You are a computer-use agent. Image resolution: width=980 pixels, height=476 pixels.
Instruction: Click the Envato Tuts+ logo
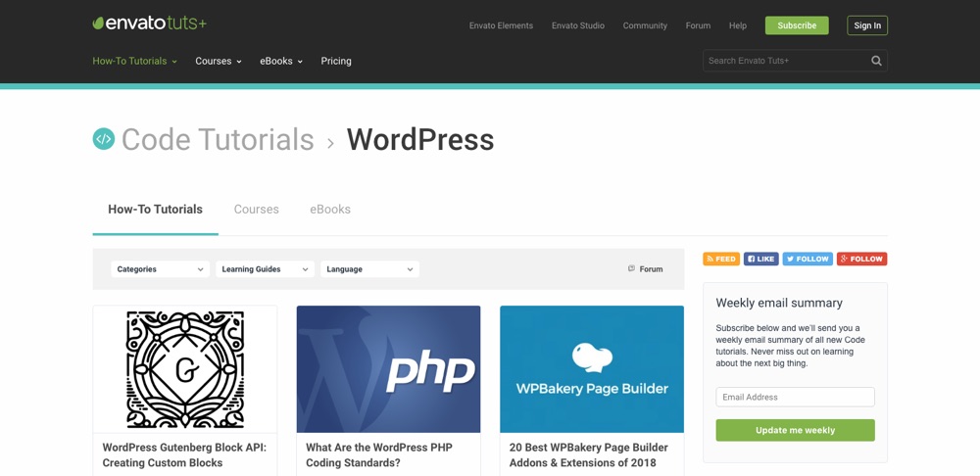[149, 24]
